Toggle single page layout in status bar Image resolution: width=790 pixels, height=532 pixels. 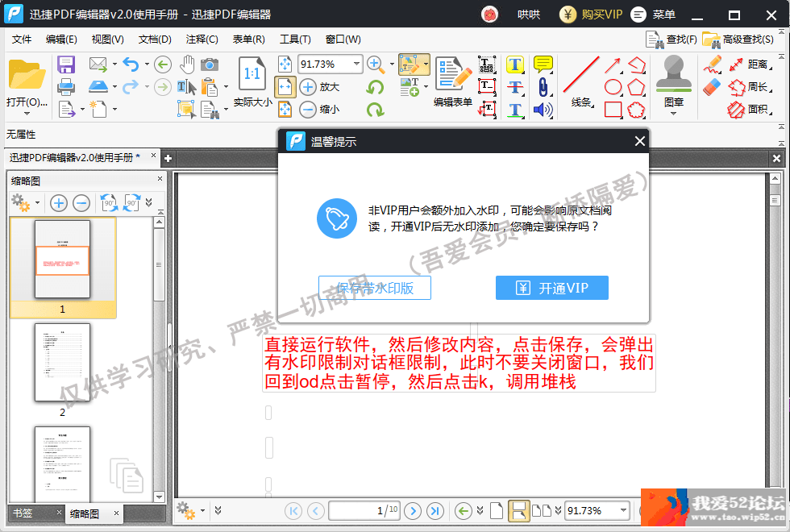[497, 510]
